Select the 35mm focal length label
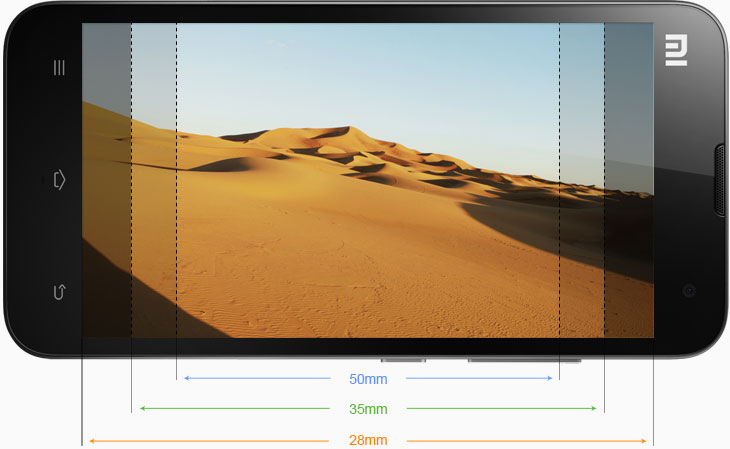 coord(368,409)
